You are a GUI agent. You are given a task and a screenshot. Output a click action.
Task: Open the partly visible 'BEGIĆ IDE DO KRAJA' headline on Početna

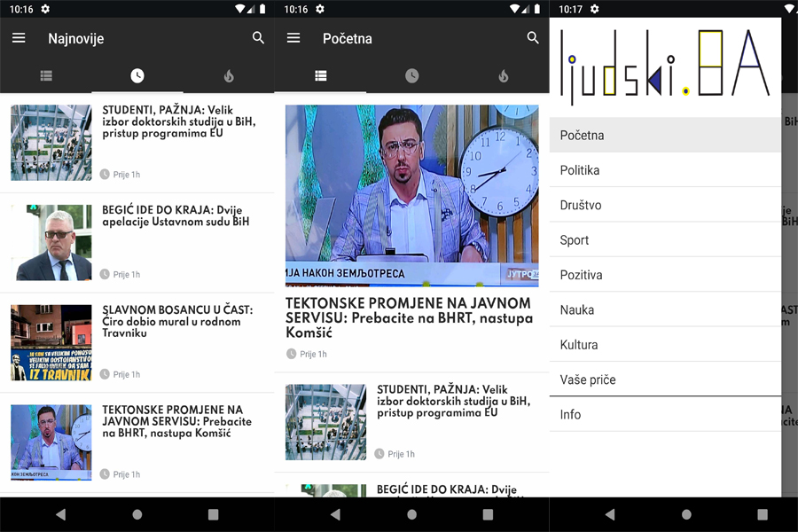pos(447,489)
